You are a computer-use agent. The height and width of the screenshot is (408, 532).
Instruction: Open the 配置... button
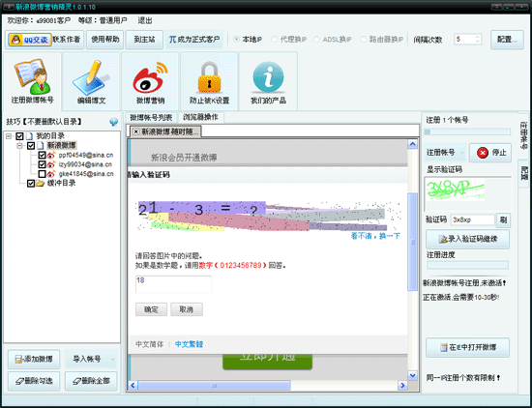pyautogui.click(x=507, y=40)
